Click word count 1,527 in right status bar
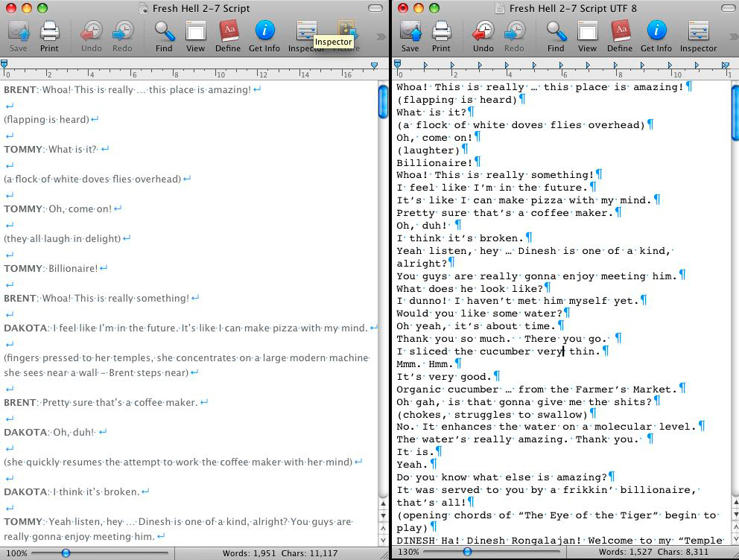Viewport: 739px width, 560px height. [626, 552]
